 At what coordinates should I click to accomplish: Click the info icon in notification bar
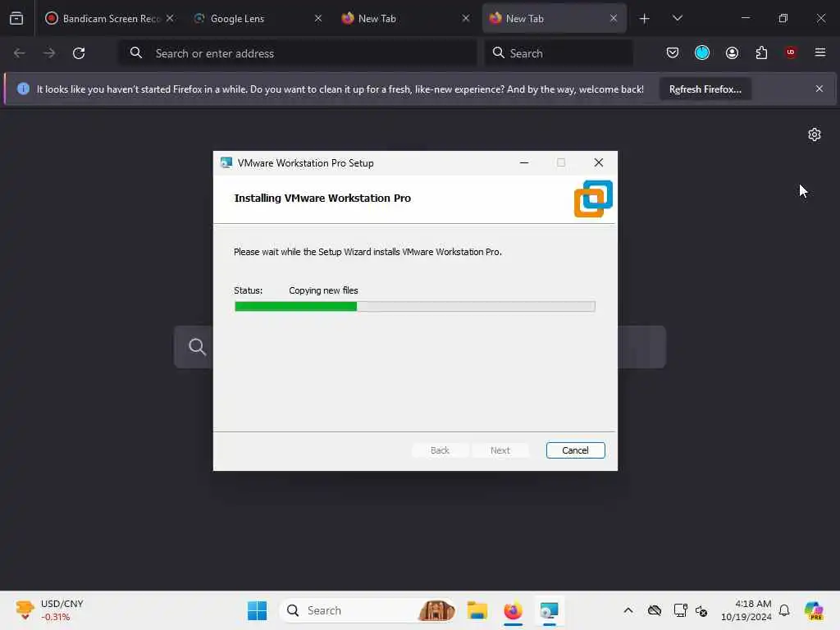[x=23, y=89]
